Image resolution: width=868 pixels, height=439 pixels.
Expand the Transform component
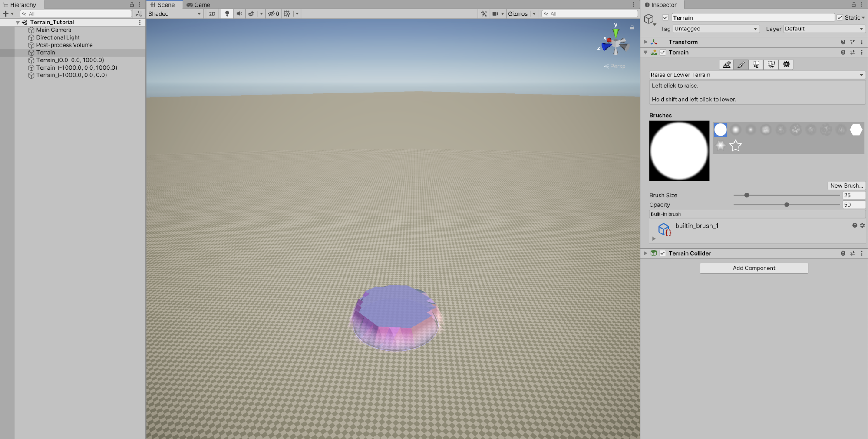pos(646,42)
